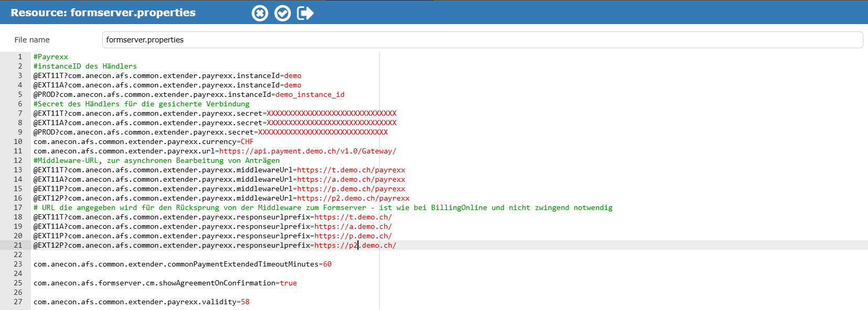
Task: Click the api.payment.demo.ch Gateway URL
Action: [308, 151]
